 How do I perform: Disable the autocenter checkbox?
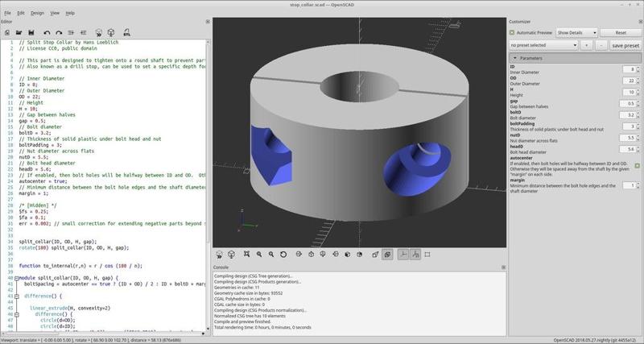(x=637, y=166)
